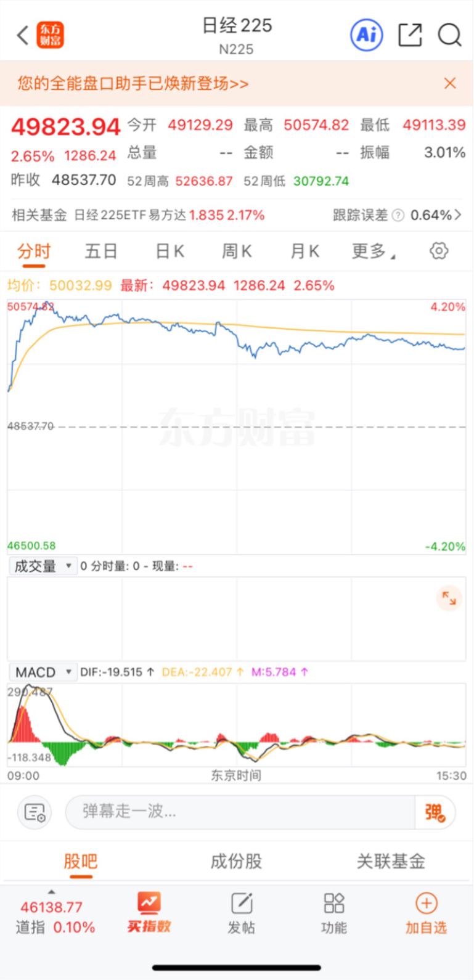The image size is (474, 980).
Task: Add to watchlist with 加自选
Action: tap(426, 913)
